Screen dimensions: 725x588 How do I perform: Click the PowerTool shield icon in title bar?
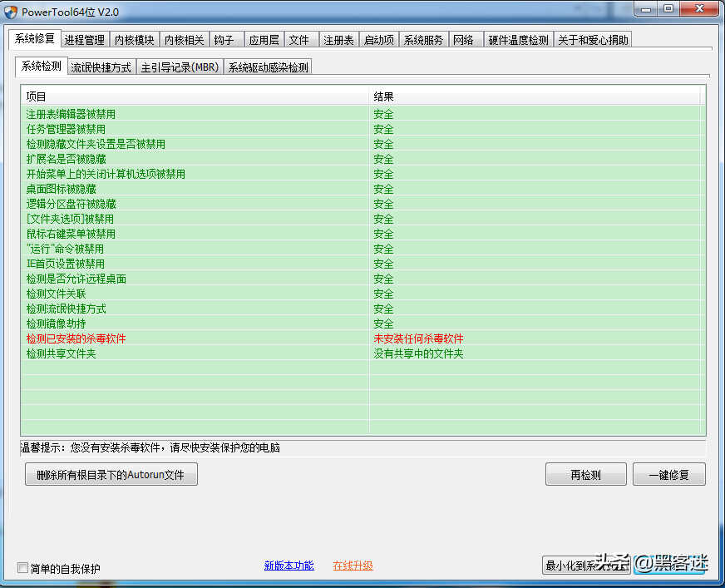coord(10,12)
